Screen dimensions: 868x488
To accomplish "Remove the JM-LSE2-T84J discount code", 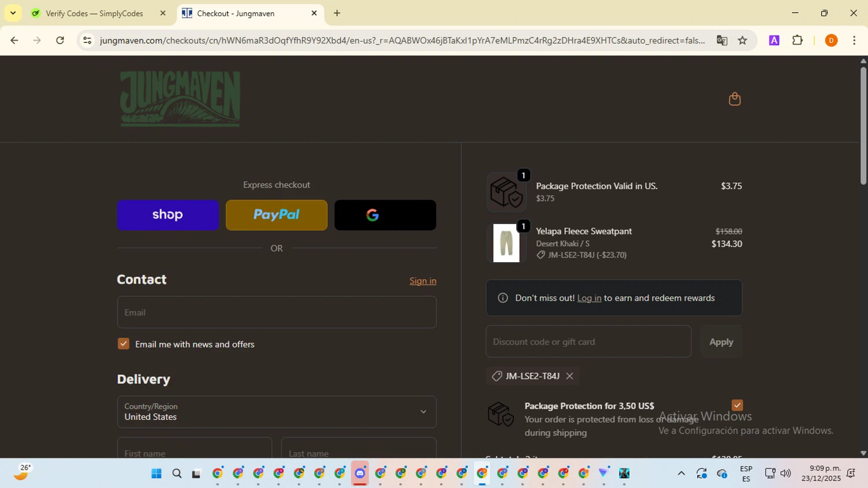I will 569,376.
